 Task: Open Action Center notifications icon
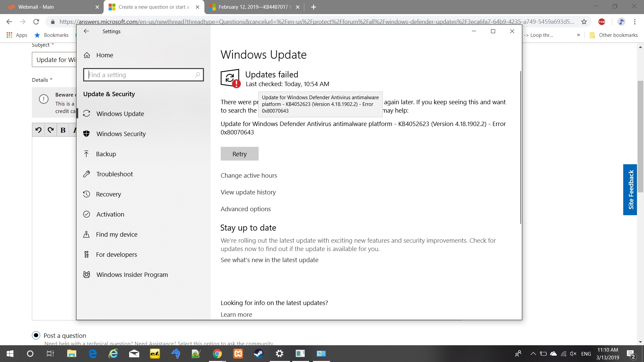[631, 354]
